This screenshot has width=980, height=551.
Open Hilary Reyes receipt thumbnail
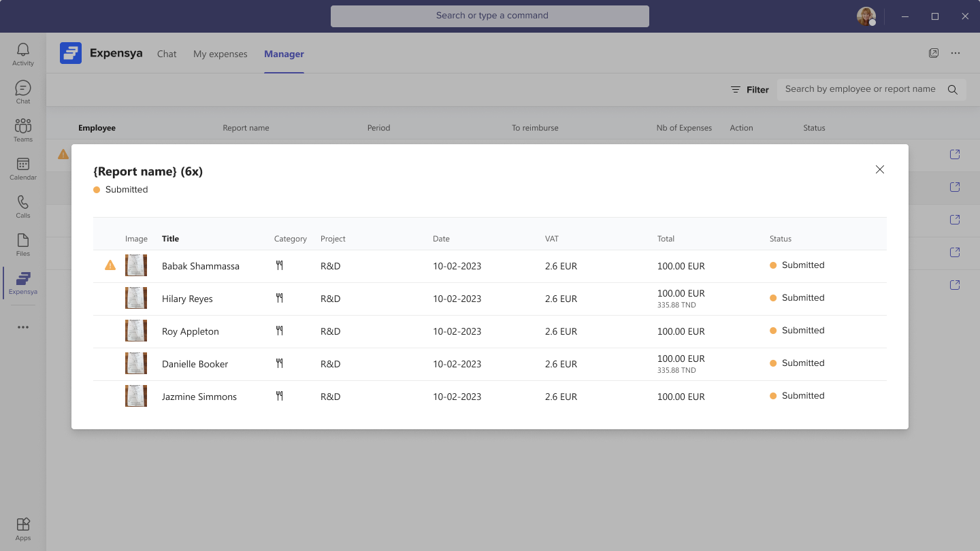136,298
